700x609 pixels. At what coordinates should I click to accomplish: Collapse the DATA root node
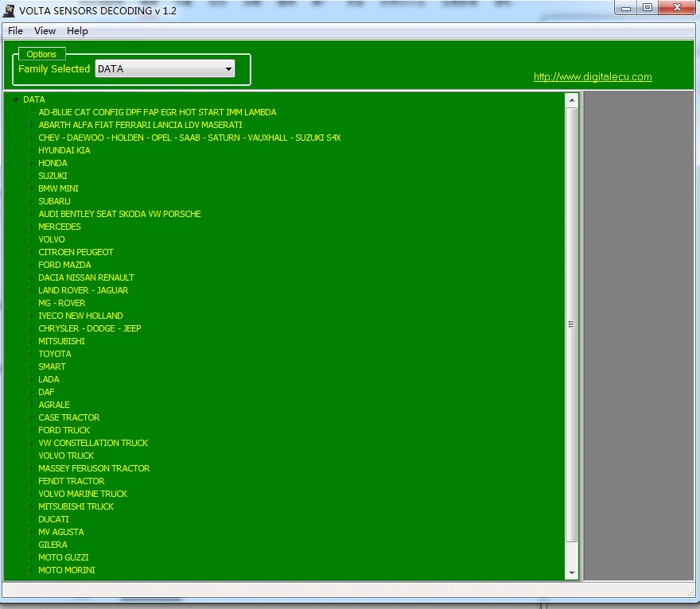(16, 99)
